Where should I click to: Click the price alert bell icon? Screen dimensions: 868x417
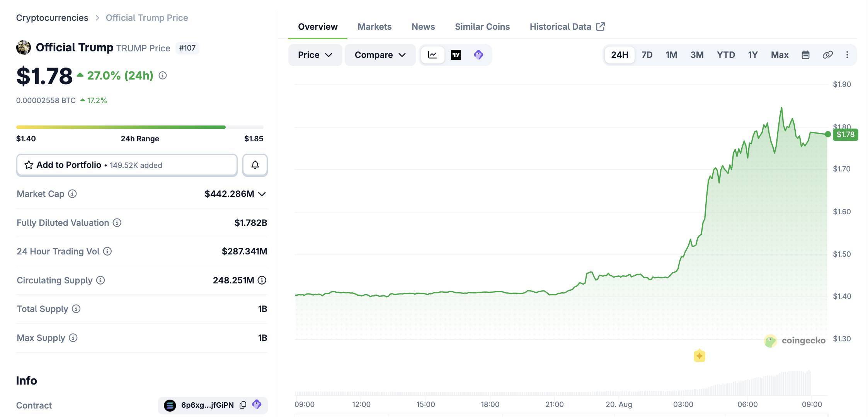click(x=255, y=165)
